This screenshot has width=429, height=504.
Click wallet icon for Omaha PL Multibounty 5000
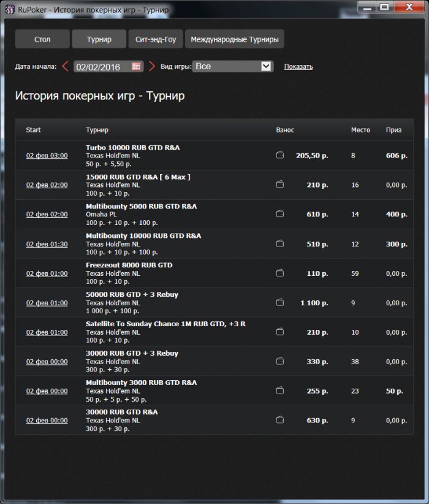click(280, 214)
